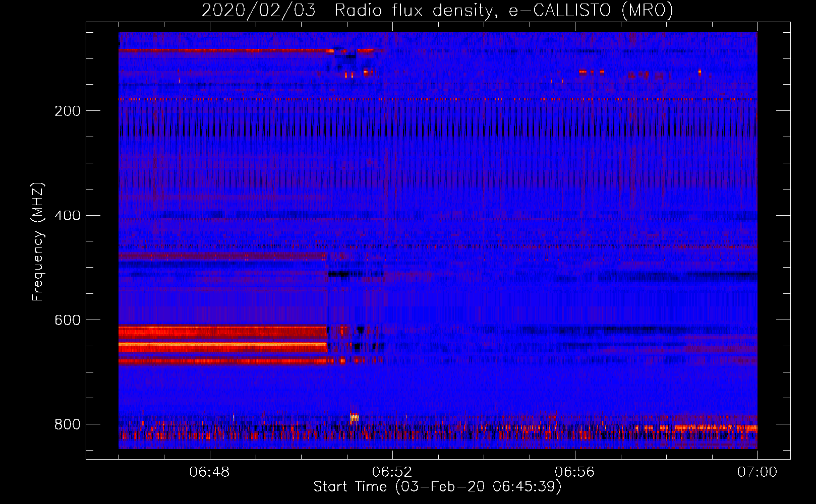Click the plot title e-CALLISTO (MRO)
This screenshot has height=504, width=816.
(x=437, y=10)
